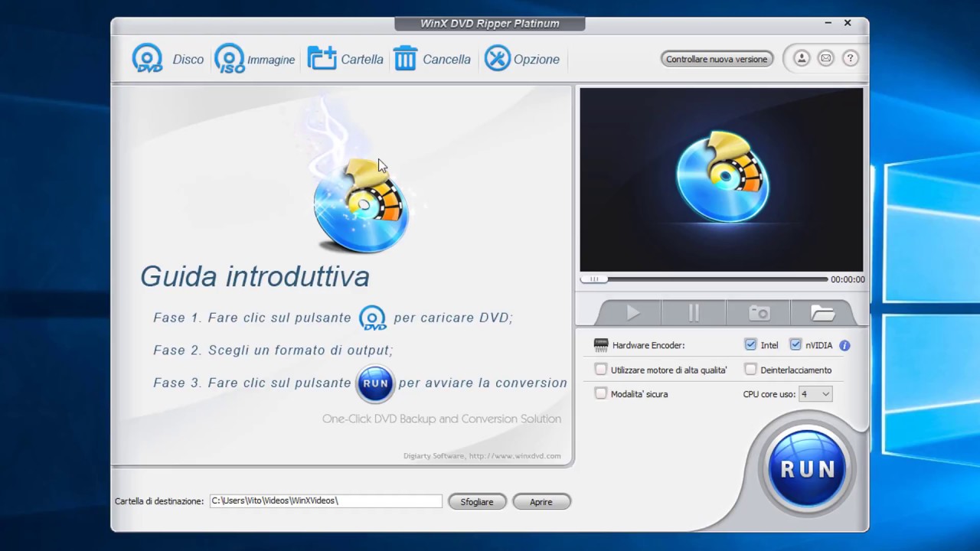Load a DVD with the Disco button
The image size is (980, 551).
168,59
